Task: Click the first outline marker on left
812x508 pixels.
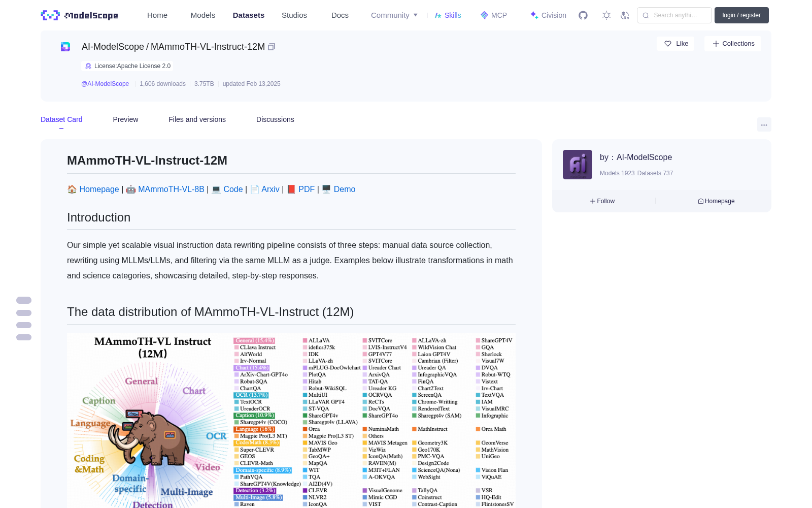Action: (24, 300)
